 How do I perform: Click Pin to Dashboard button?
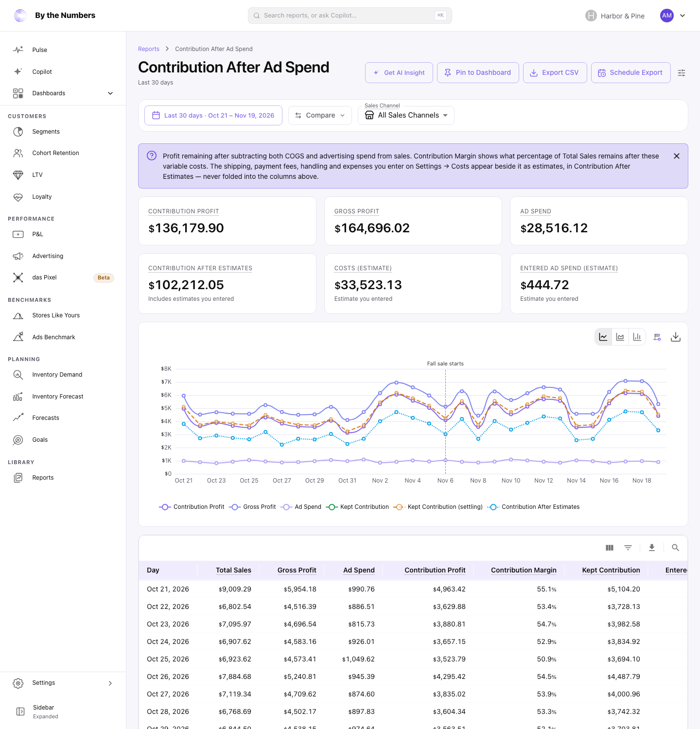[478, 73]
